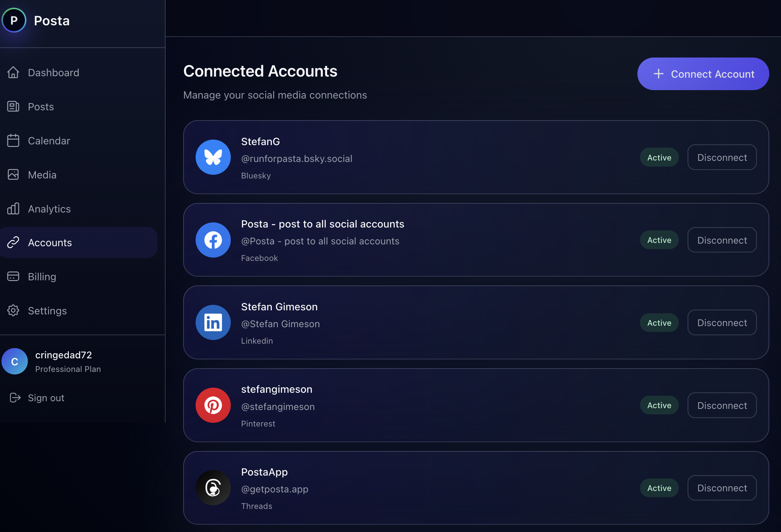Viewport: 781px width, 532px height.
Task: Disconnect the Stefan Gimeson LinkedIn account
Action: click(722, 323)
